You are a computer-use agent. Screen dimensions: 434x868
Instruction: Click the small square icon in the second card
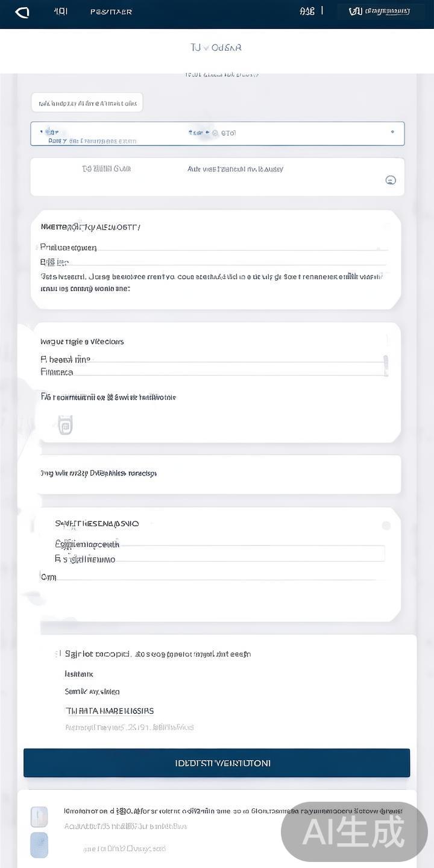click(65, 425)
